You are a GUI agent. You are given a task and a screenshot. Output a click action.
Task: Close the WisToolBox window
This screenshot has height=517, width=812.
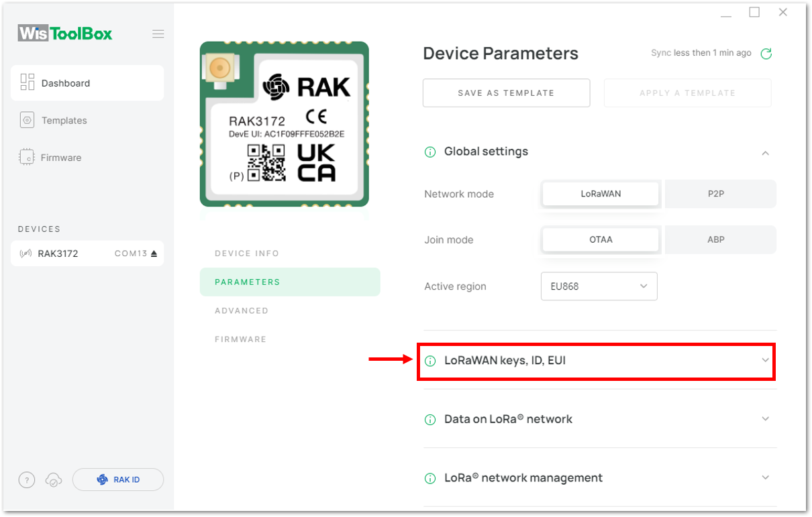pos(783,12)
